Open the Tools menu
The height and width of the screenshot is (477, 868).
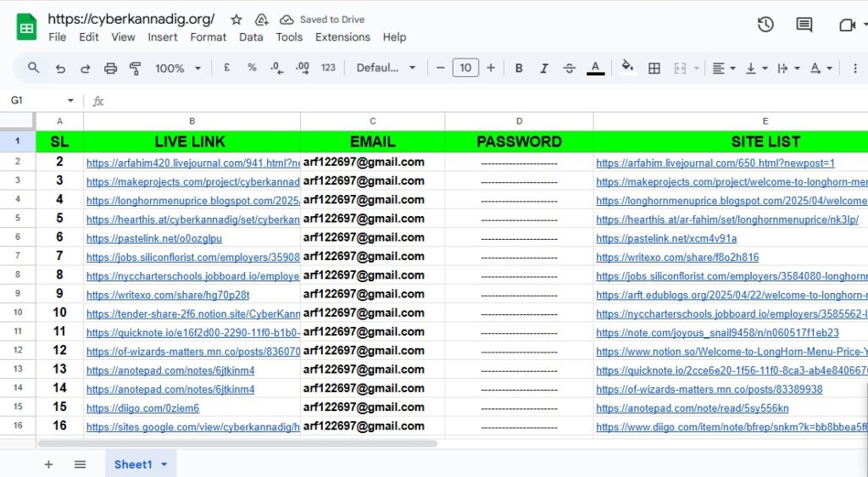(x=289, y=37)
